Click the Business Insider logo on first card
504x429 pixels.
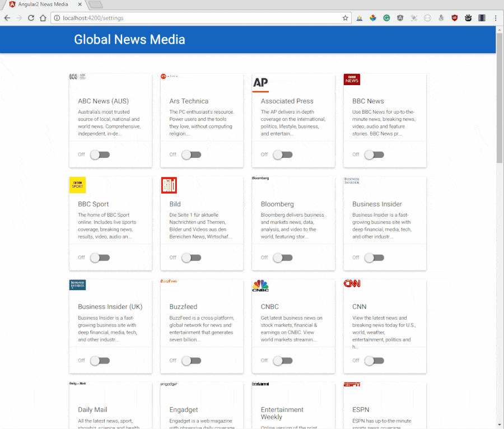click(352, 180)
